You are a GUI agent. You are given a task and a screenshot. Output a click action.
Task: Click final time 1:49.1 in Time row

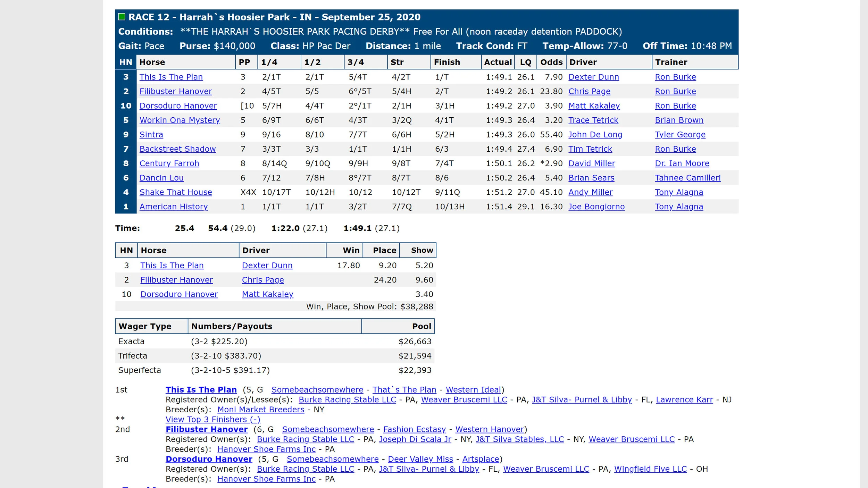[x=357, y=228]
